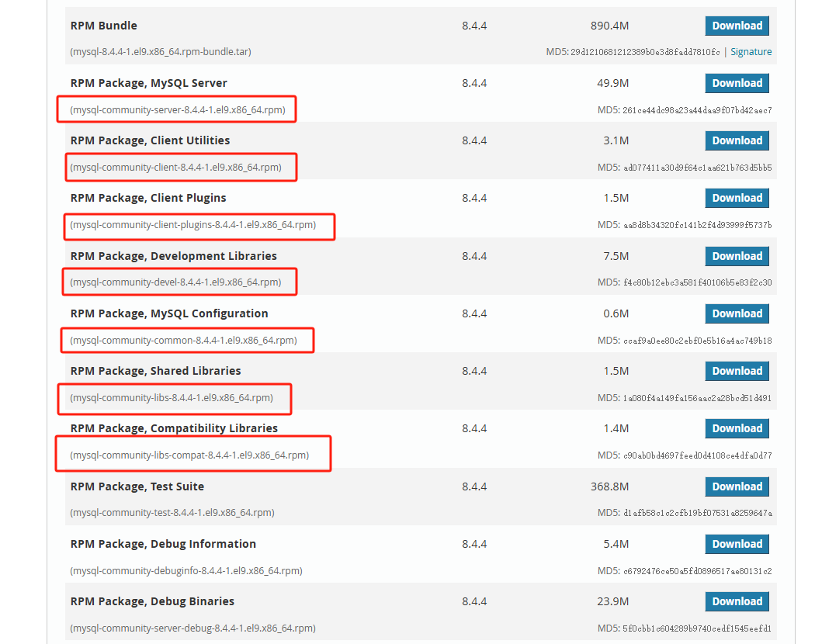Select filename mysql-community-client-8.4.4-1.el9.x86_64.rpm

tap(175, 168)
